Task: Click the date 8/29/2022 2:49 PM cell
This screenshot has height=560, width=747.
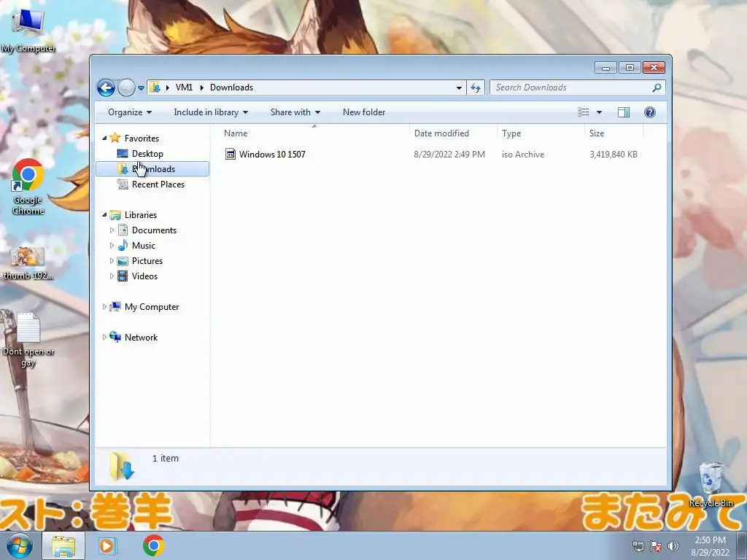Action: coord(449,155)
